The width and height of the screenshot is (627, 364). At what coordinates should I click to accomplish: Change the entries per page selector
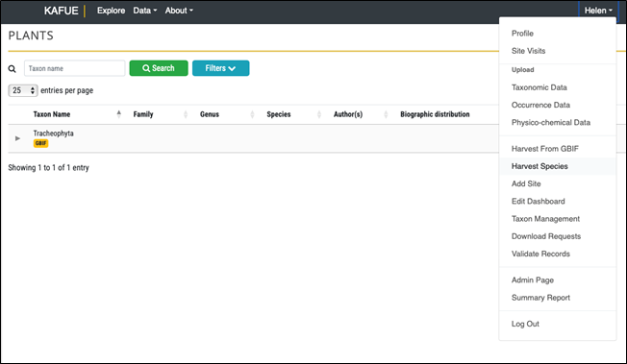click(23, 90)
